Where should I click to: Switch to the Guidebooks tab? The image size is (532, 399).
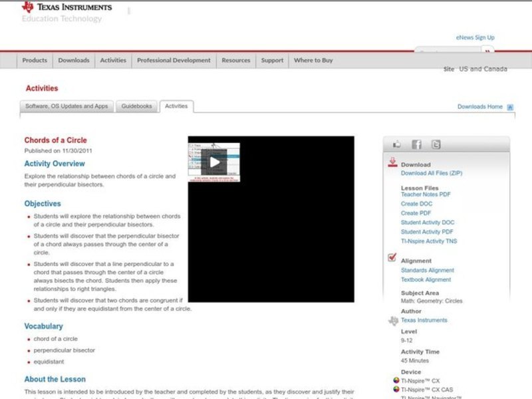tap(136, 106)
